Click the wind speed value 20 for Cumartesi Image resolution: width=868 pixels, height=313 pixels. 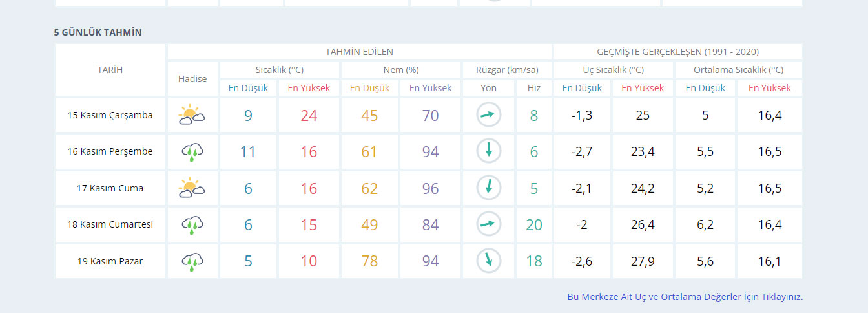pos(533,225)
